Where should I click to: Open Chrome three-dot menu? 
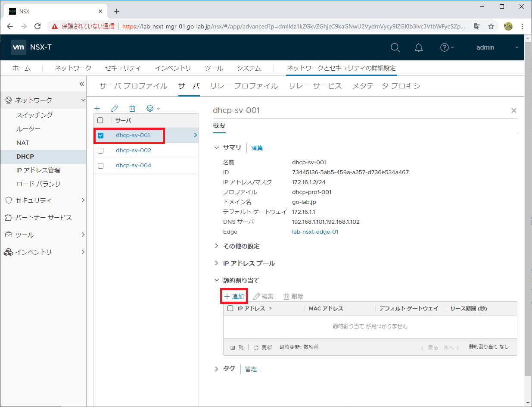point(523,26)
